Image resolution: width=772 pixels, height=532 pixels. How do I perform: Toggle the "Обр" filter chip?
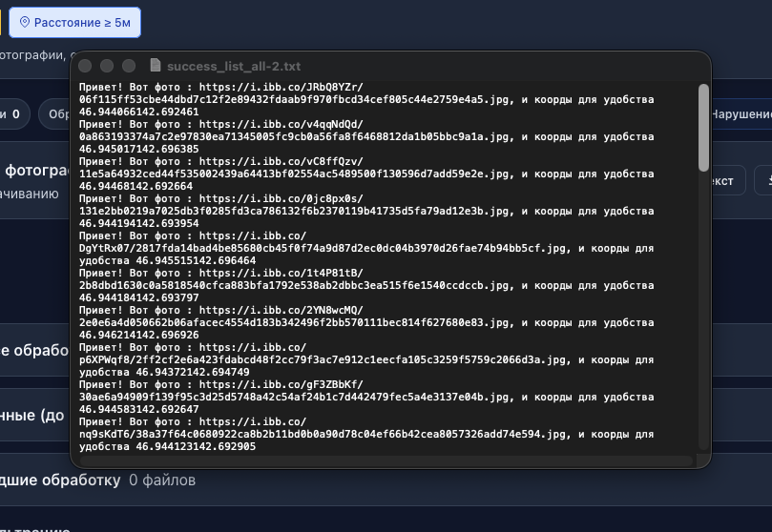click(x=55, y=114)
